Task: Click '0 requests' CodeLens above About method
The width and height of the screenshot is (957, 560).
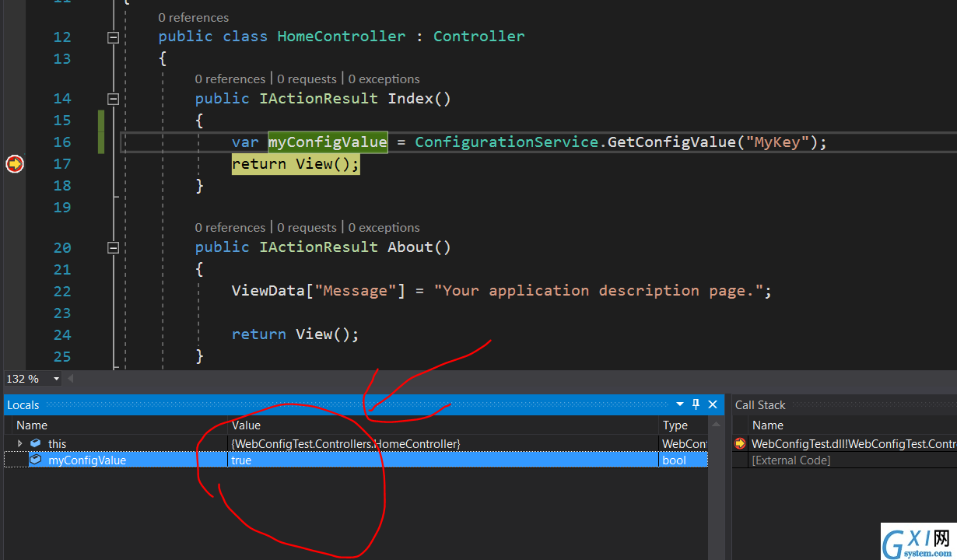Action: [307, 227]
